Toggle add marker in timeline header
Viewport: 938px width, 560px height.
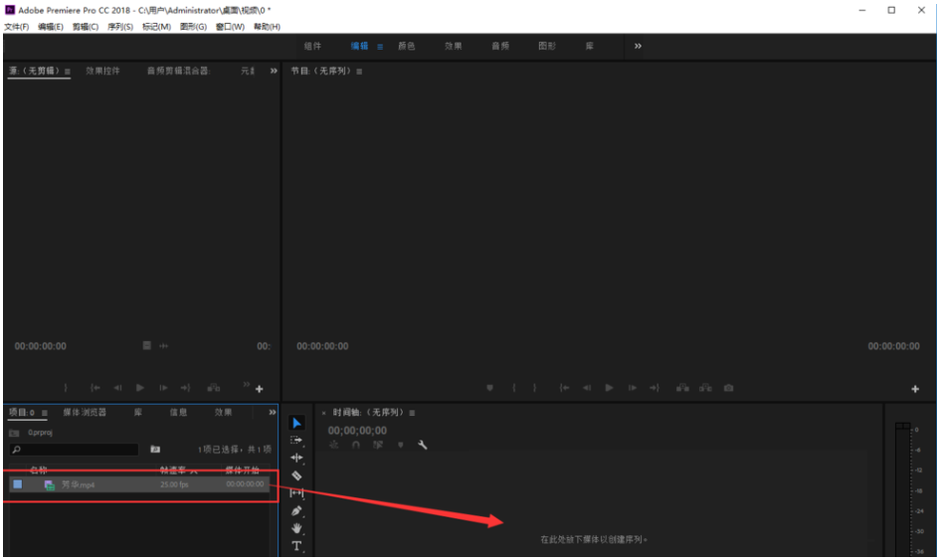[400, 445]
